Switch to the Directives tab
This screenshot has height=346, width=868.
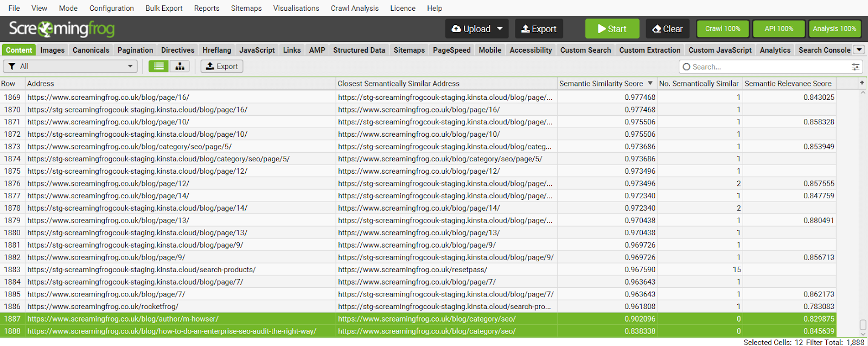click(x=178, y=50)
